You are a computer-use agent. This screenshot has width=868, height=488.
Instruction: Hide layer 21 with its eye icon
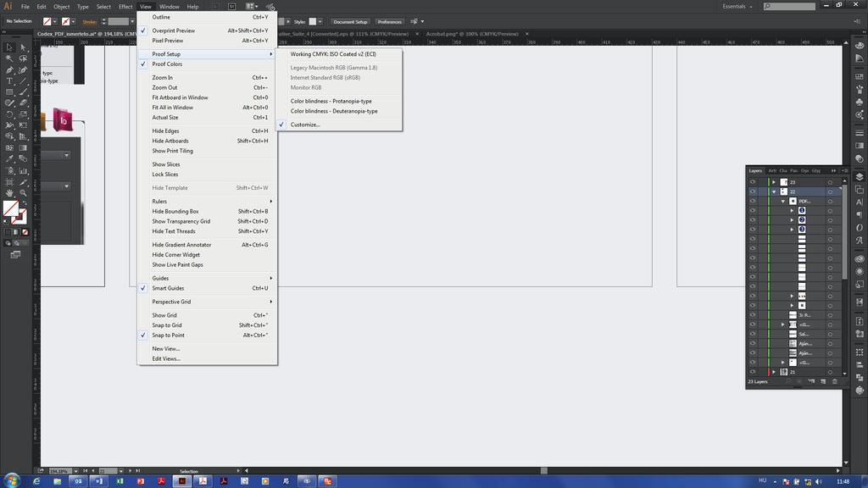tap(753, 372)
